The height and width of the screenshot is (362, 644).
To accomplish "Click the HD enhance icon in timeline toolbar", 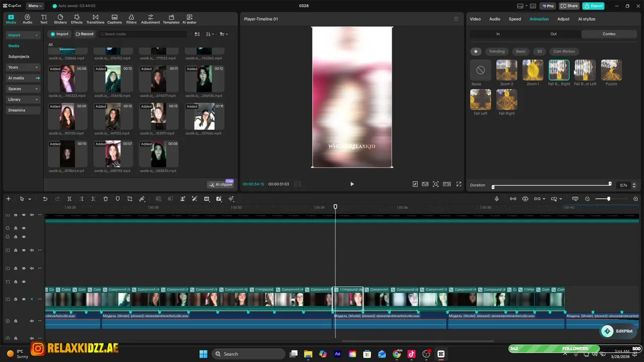I will point(207,199).
